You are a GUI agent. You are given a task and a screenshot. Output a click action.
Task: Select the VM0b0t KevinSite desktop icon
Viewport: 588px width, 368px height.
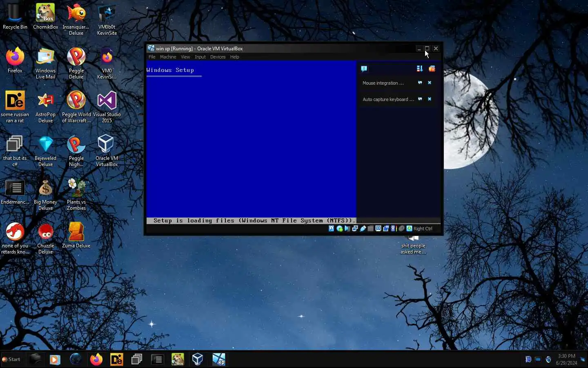[x=107, y=20]
